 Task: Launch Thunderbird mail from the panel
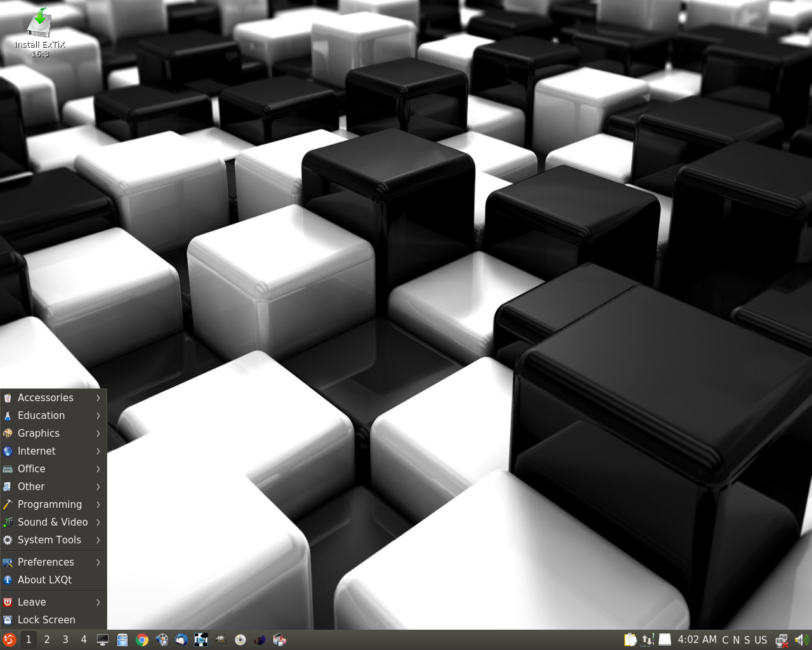tap(181, 640)
